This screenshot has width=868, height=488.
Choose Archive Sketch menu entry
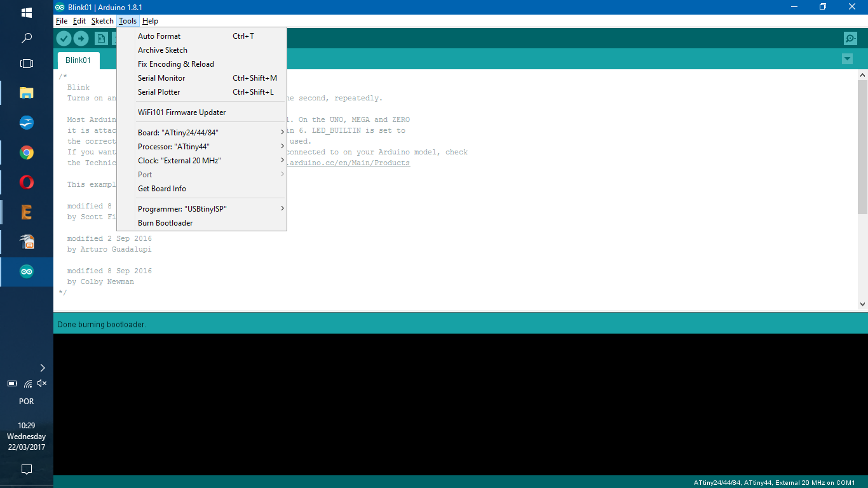[x=201, y=50]
